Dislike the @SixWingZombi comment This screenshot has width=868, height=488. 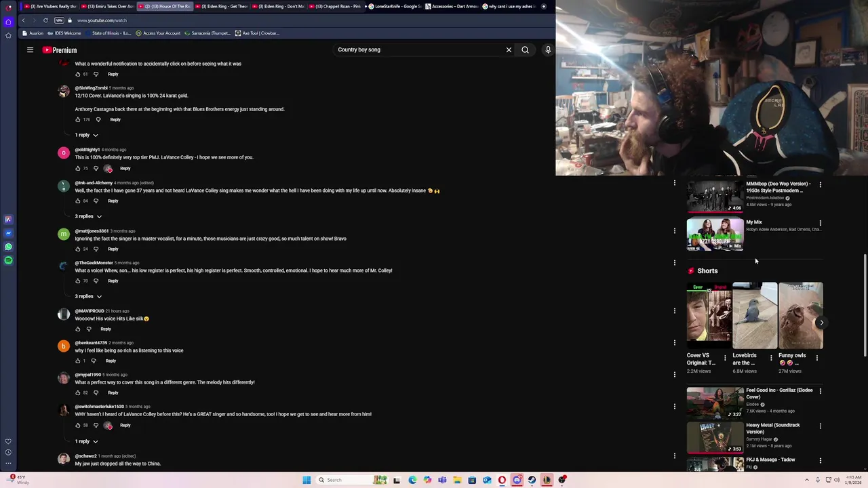[x=98, y=119]
